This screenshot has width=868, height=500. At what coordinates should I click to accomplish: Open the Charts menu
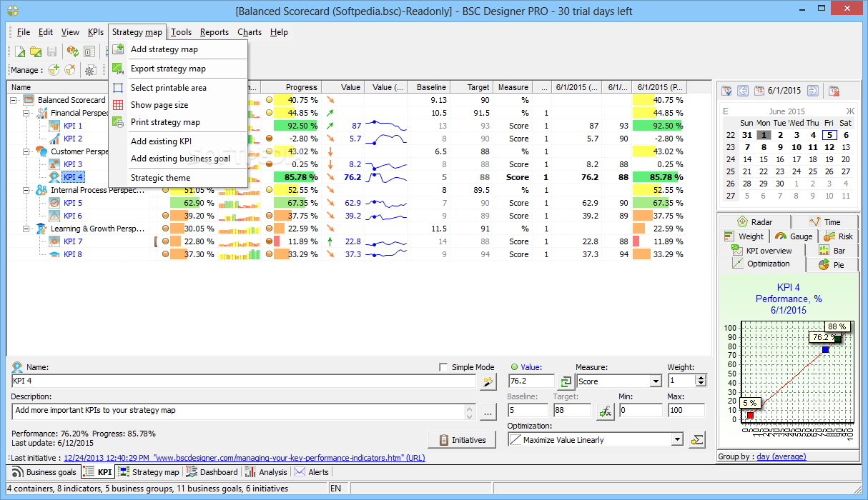250,32
